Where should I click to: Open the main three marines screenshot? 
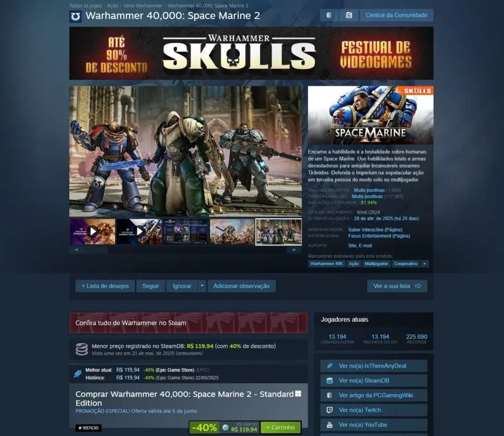click(x=186, y=151)
